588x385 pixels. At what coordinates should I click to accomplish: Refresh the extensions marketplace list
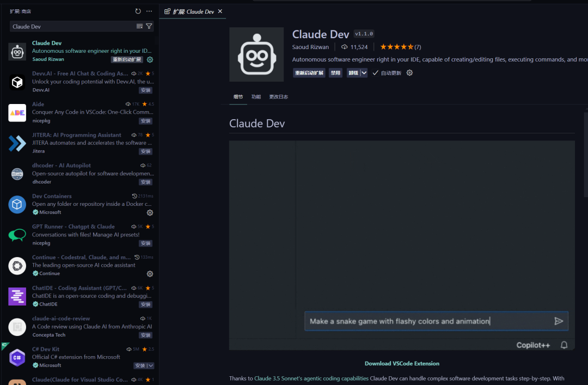[138, 11]
